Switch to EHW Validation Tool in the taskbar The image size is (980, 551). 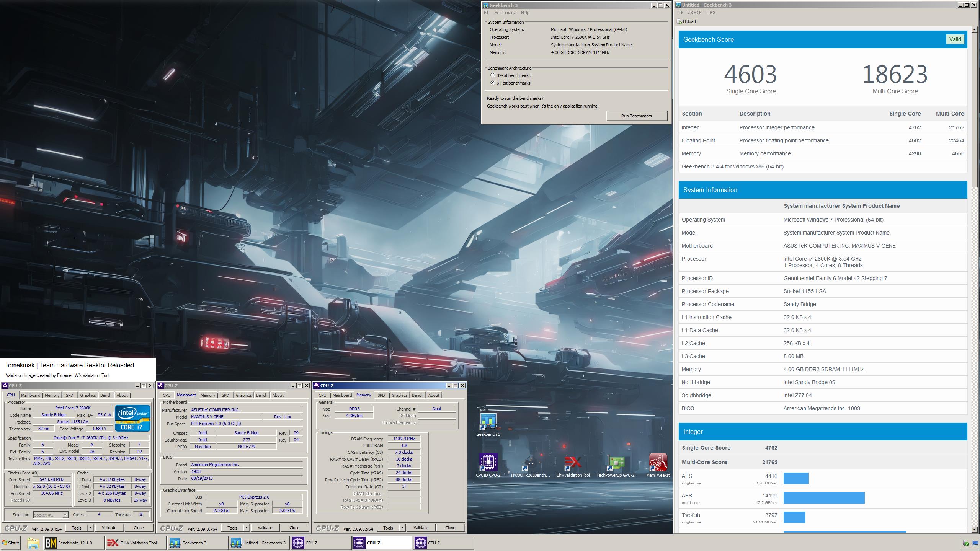[136, 543]
